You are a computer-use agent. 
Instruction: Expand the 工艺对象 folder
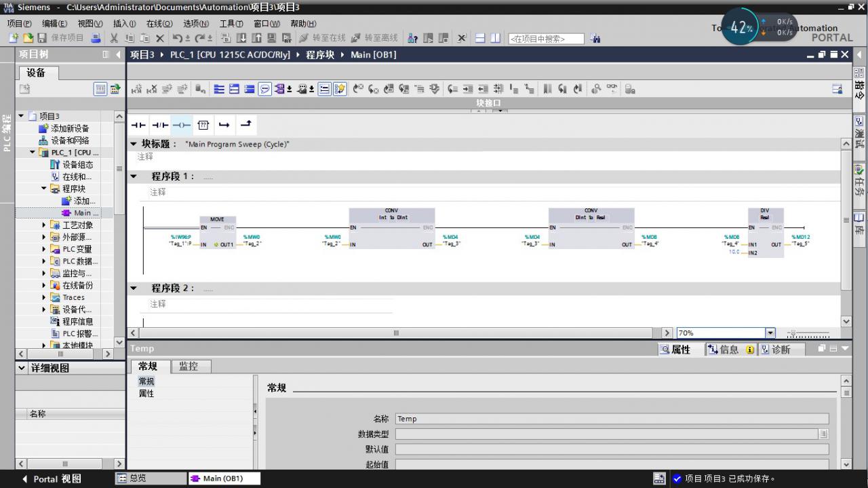coord(44,225)
